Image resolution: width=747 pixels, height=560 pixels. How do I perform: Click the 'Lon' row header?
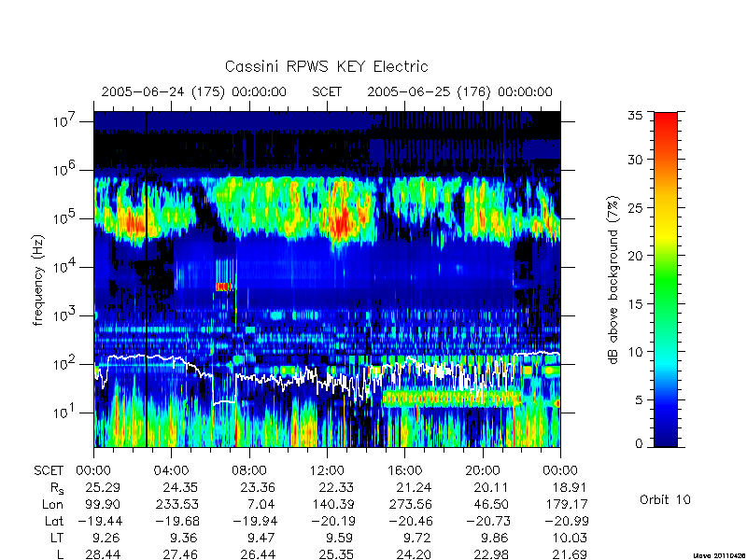[53, 504]
